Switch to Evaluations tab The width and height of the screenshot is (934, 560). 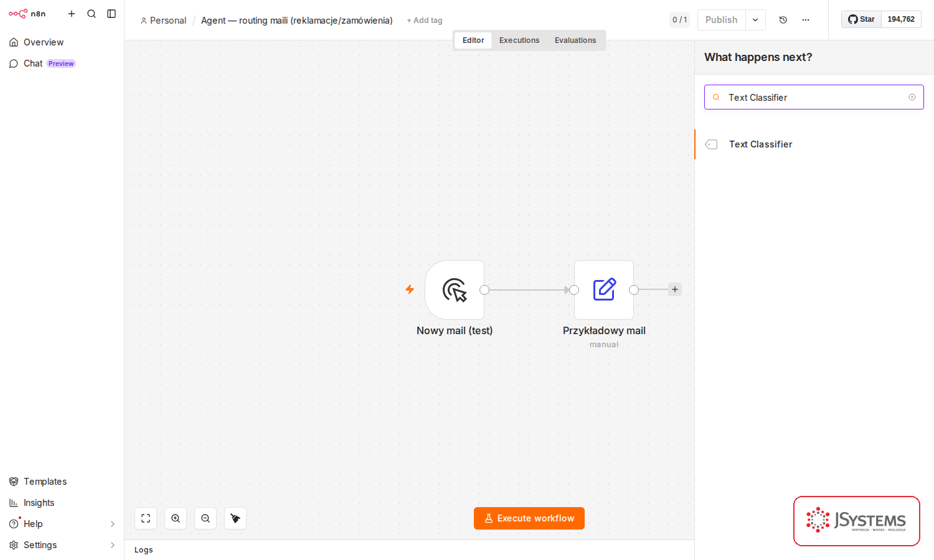[575, 40]
